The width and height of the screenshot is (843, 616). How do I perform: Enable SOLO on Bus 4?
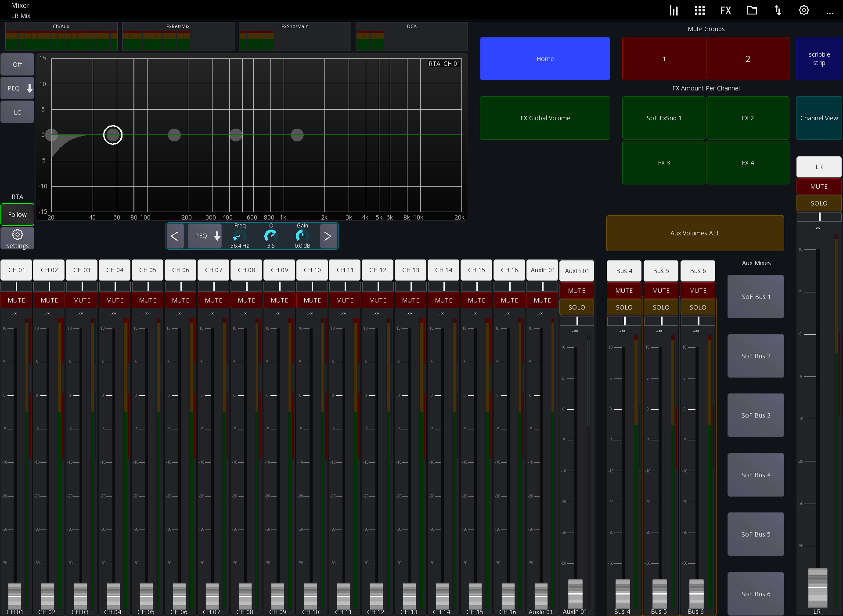click(x=623, y=307)
